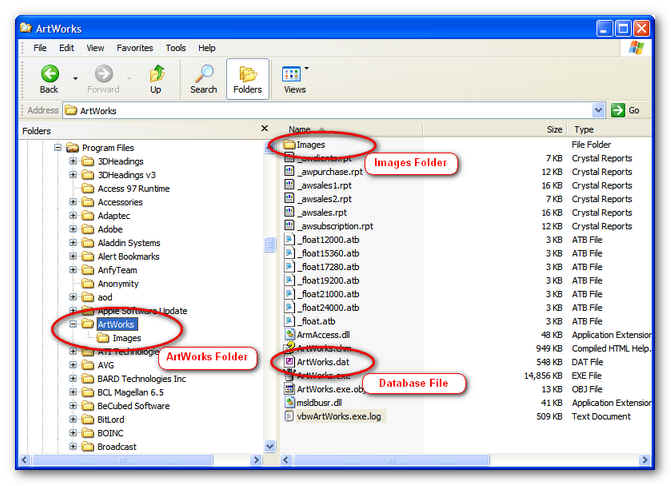The width and height of the screenshot is (671, 486).
Task: Open the Address bar dropdown
Action: [x=598, y=110]
